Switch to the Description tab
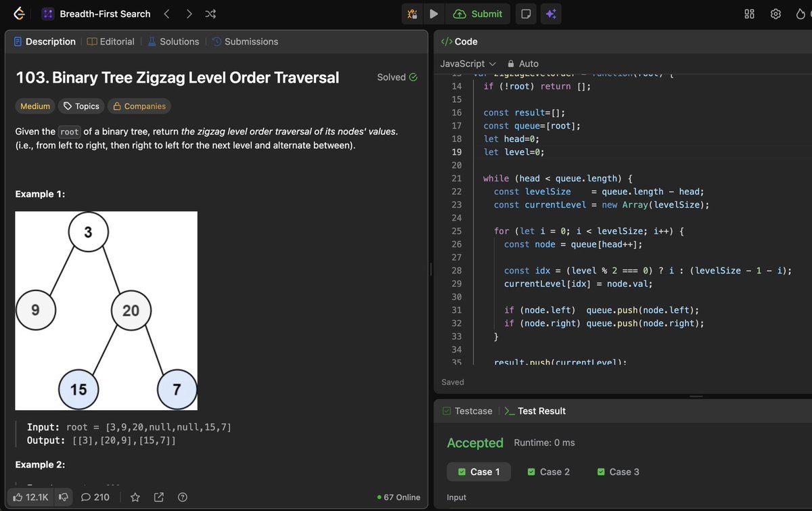This screenshot has height=511, width=812. pyautogui.click(x=45, y=41)
